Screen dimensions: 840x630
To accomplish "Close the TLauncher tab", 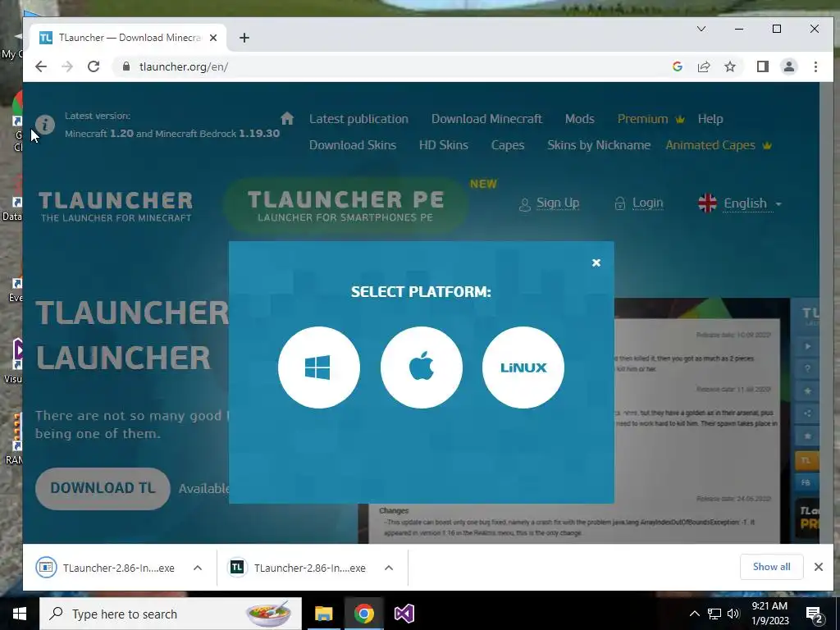I will [213, 38].
